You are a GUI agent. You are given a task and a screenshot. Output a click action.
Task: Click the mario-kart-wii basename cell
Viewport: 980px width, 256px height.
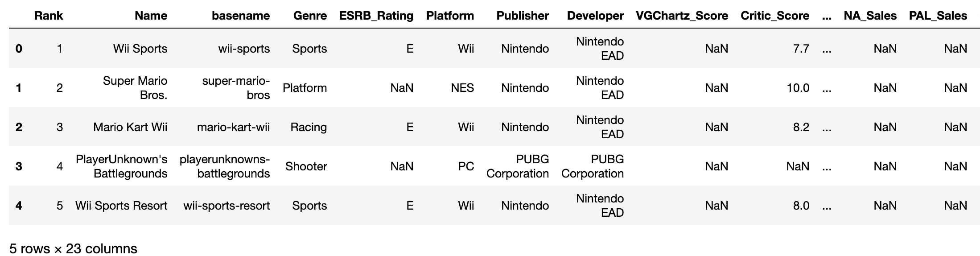click(x=234, y=127)
